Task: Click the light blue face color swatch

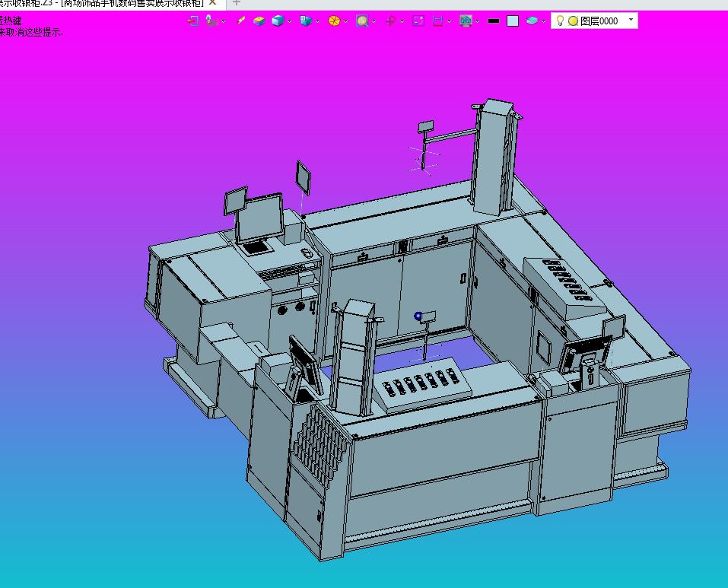Action: click(513, 21)
